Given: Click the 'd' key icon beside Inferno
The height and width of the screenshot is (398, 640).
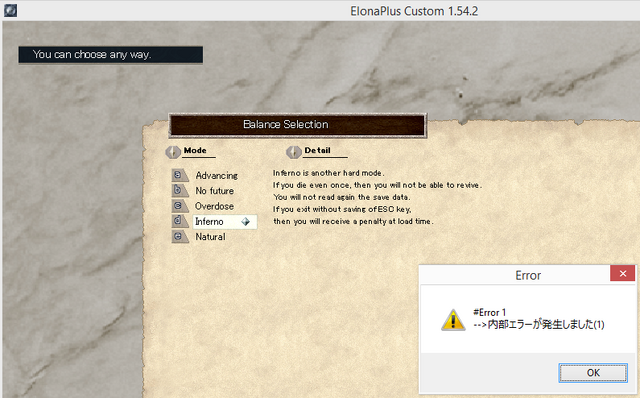Looking at the screenshot, I should click(180, 221).
